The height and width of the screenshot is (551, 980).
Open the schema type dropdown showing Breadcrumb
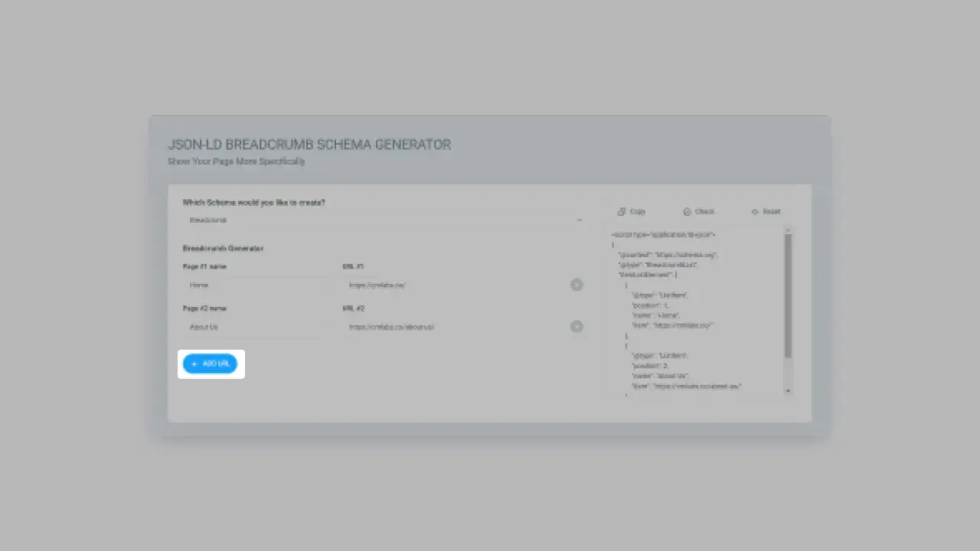383,220
